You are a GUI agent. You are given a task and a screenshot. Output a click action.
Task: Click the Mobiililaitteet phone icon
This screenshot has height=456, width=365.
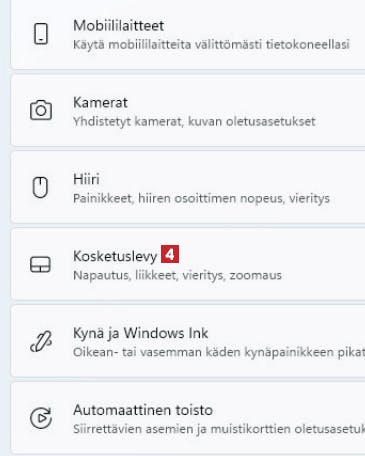click(x=41, y=34)
